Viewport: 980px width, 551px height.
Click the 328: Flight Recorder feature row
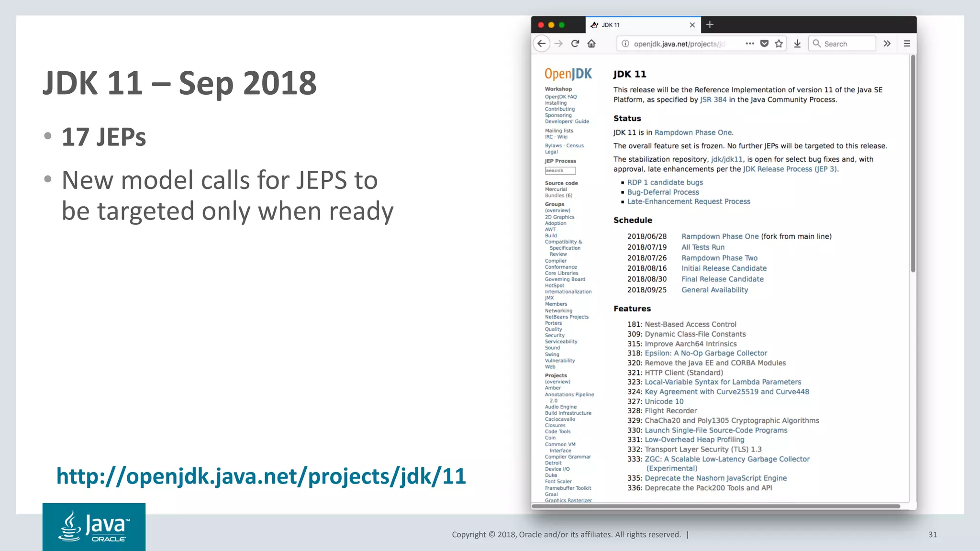662,411
